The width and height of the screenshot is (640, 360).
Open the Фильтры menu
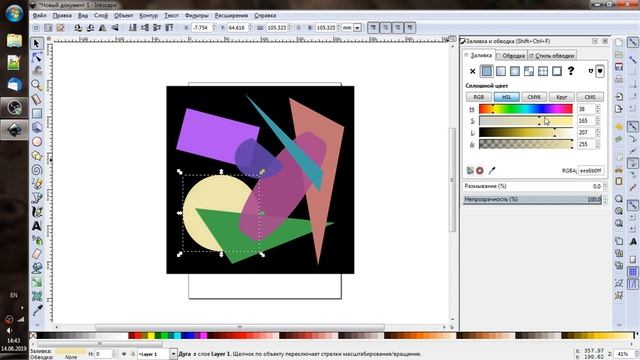pos(196,16)
